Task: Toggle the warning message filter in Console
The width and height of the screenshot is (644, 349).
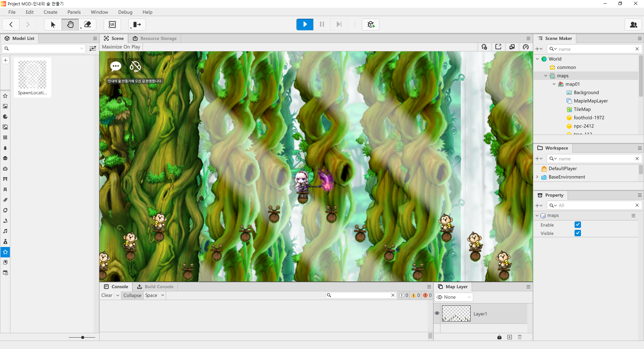Action: point(416,295)
